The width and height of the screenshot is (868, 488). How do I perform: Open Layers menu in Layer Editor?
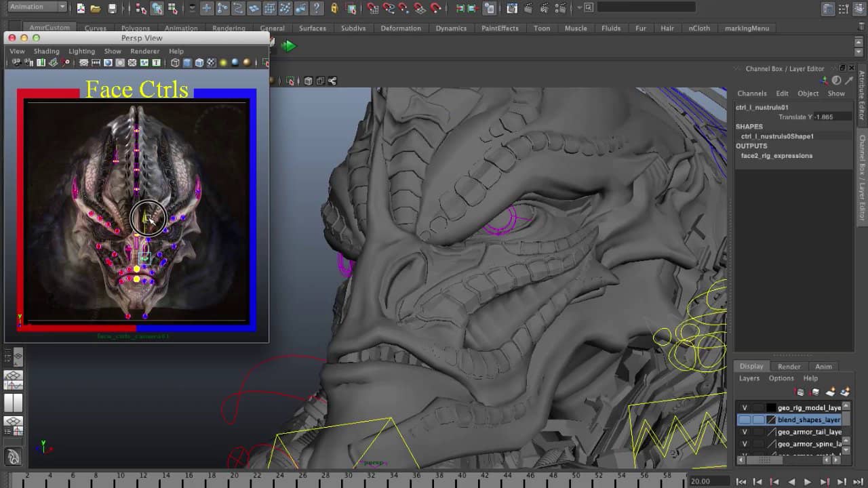(749, 378)
